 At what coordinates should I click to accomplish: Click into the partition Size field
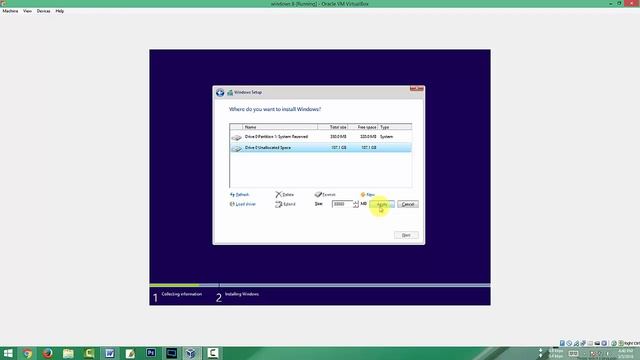342,204
